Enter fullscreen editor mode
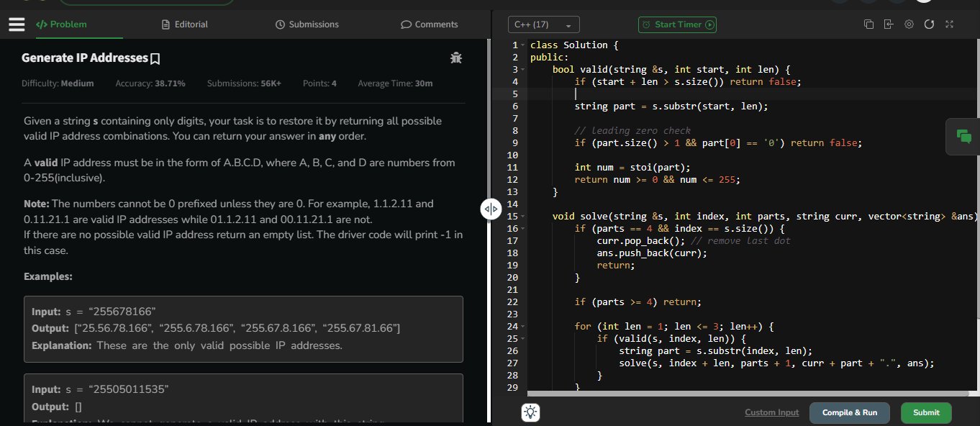980x426 pixels. point(949,24)
